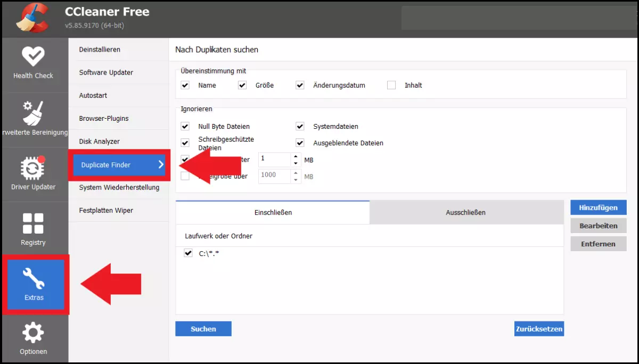Click the Duplicate Finder chevron arrow
Screen dimensions: 639x364
point(161,165)
